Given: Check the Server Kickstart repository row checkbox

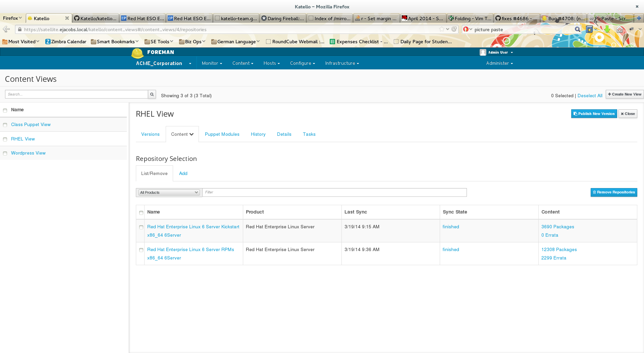Looking at the screenshot, I should point(141,227).
